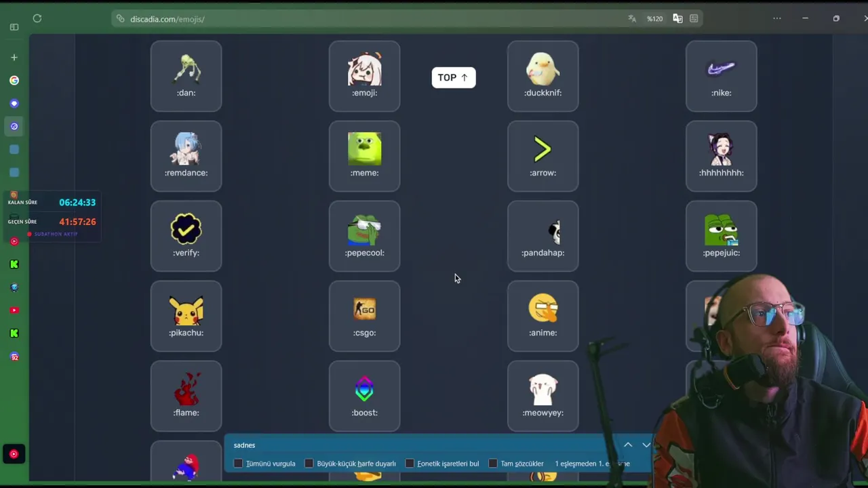Open the sidebar tab with the 92 badge
The image size is (868, 488).
click(x=14, y=357)
